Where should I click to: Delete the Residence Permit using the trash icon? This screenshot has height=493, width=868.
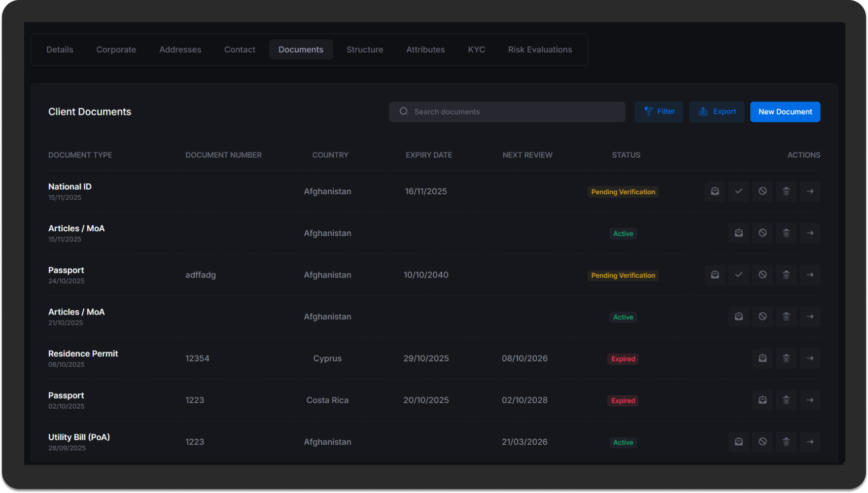(x=786, y=358)
